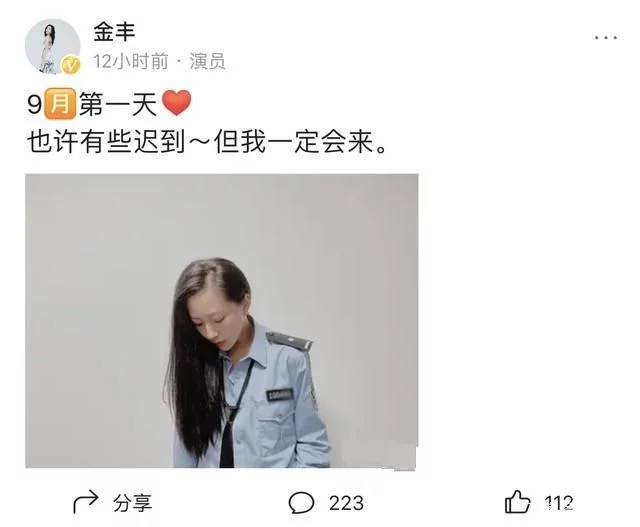The image size is (640, 527).
Task: Click the red heart emoji
Action: coord(177,103)
